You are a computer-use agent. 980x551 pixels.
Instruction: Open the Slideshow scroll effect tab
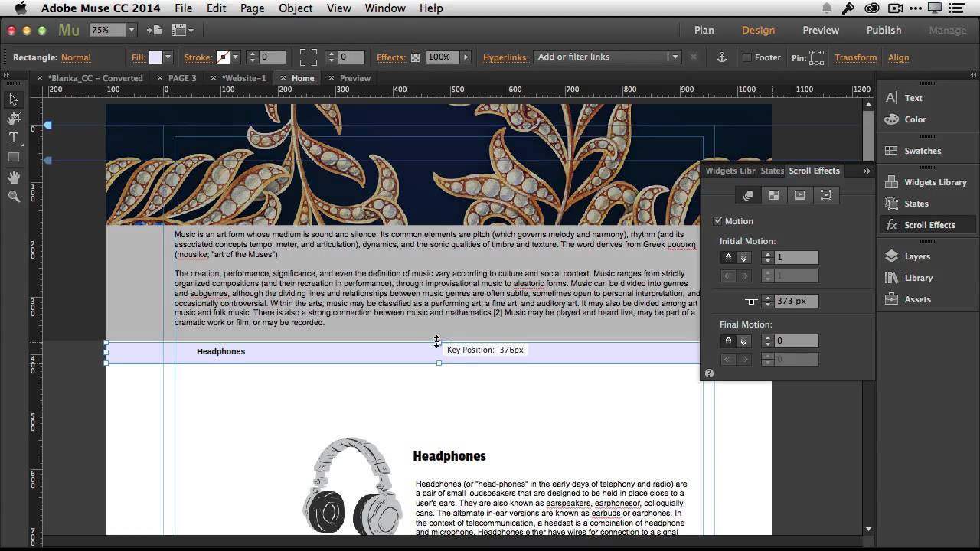coord(800,195)
